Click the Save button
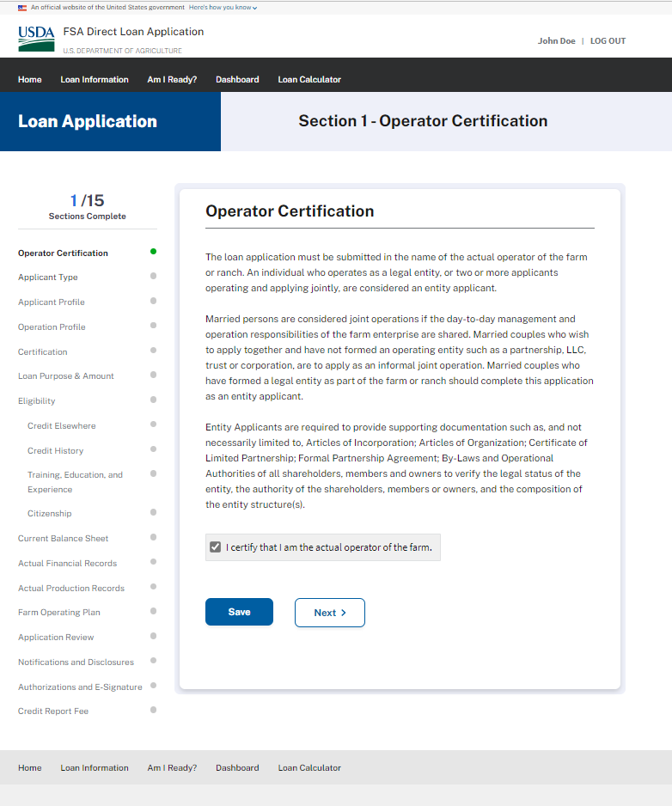Image resolution: width=672 pixels, height=806 pixels. [239, 612]
